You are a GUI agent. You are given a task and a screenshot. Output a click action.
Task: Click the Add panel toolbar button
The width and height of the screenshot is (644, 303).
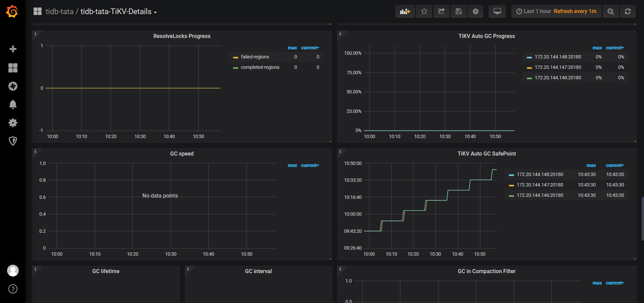(405, 11)
